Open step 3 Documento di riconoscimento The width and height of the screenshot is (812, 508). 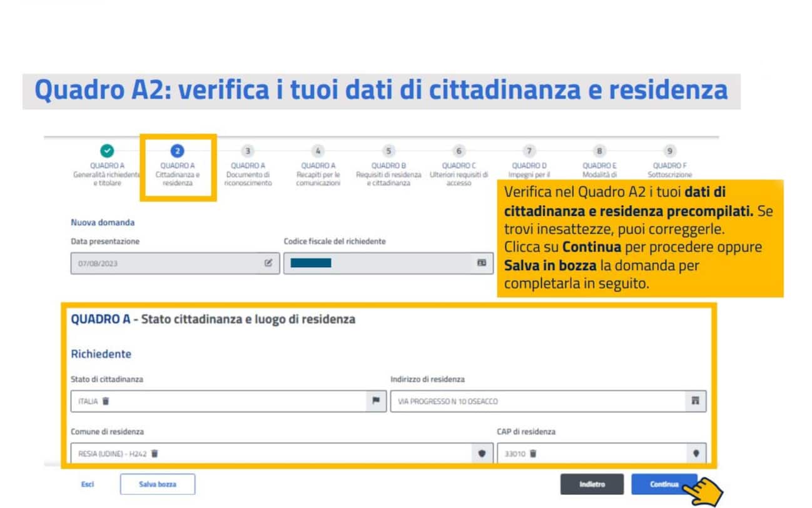248,151
